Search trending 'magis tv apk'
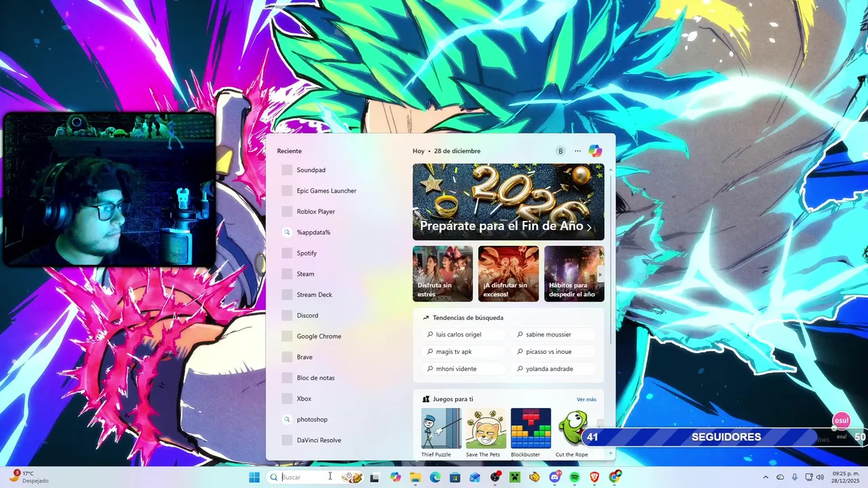Image resolution: width=868 pixels, height=488 pixels. tap(463, 352)
